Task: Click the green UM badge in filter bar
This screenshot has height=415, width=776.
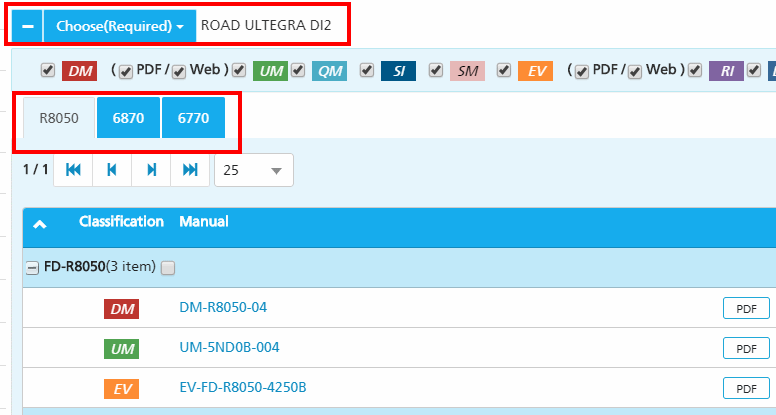Action: pos(270,71)
